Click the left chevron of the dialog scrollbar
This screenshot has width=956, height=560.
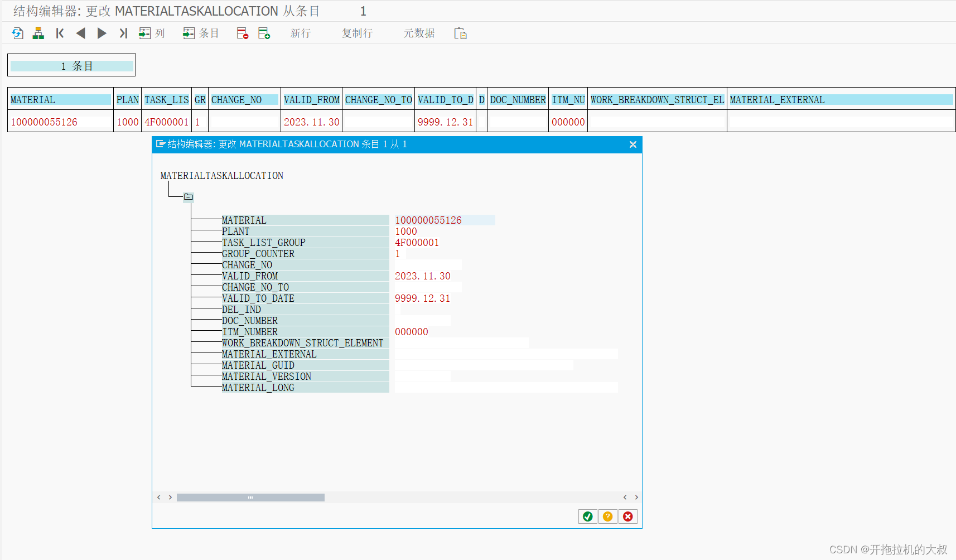158,497
